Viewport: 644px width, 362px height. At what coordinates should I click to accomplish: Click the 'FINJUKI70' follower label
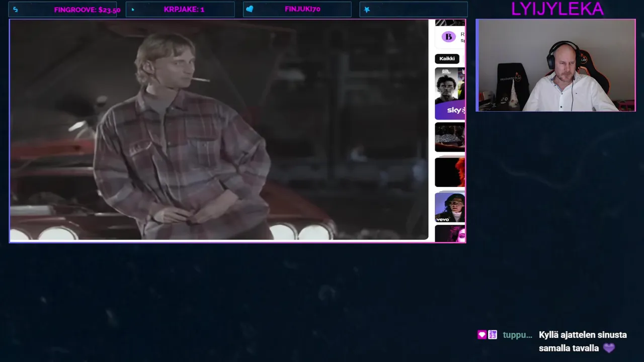click(302, 9)
